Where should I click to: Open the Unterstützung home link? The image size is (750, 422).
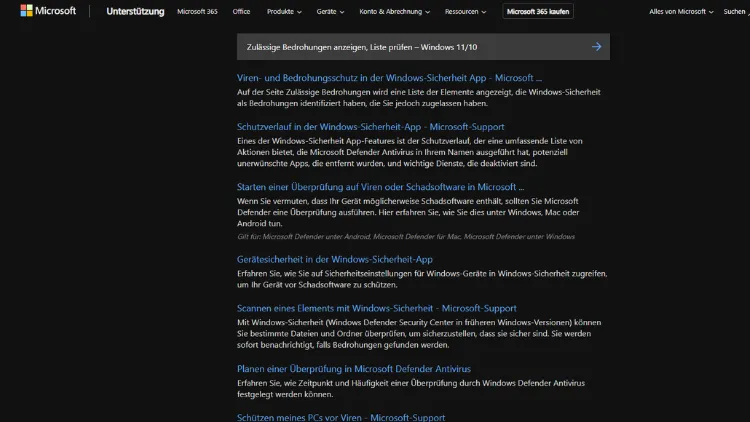coord(135,11)
